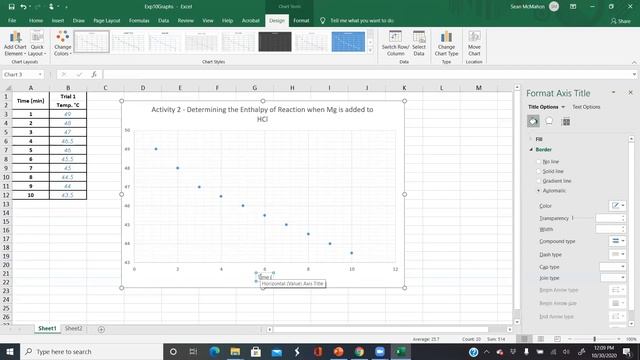Open Title Options dropdown arrow

[563, 107]
